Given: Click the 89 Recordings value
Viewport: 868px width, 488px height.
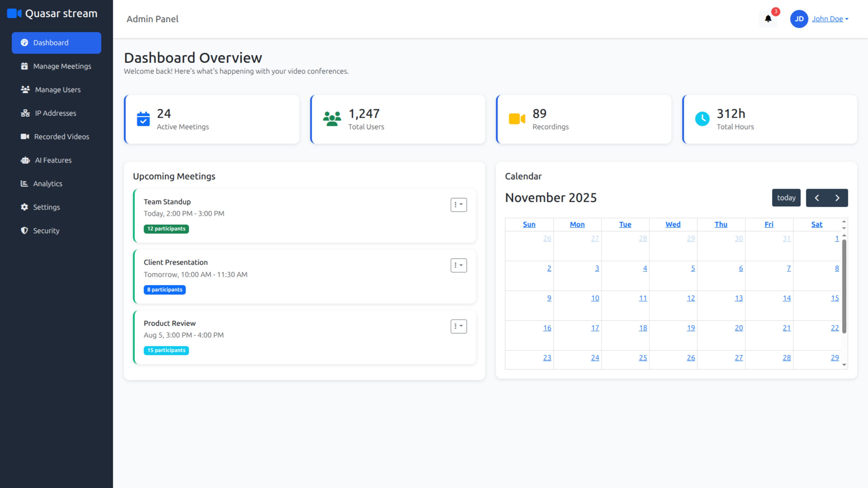Looking at the screenshot, I should coord(539,114).
